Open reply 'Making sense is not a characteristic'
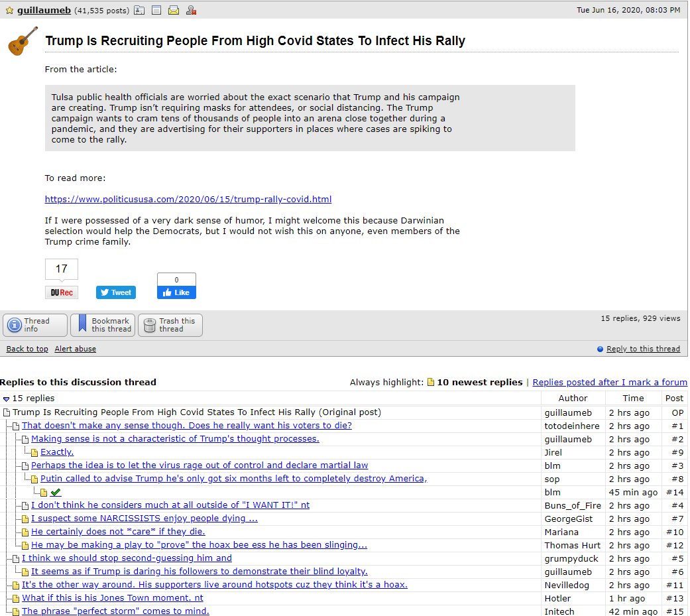 (175, 438)
